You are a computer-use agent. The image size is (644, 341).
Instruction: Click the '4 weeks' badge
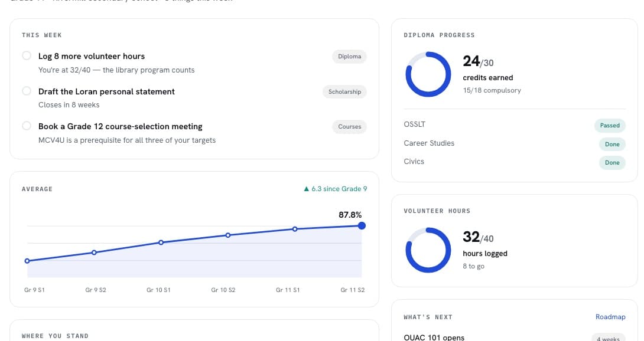click(609, 339)
